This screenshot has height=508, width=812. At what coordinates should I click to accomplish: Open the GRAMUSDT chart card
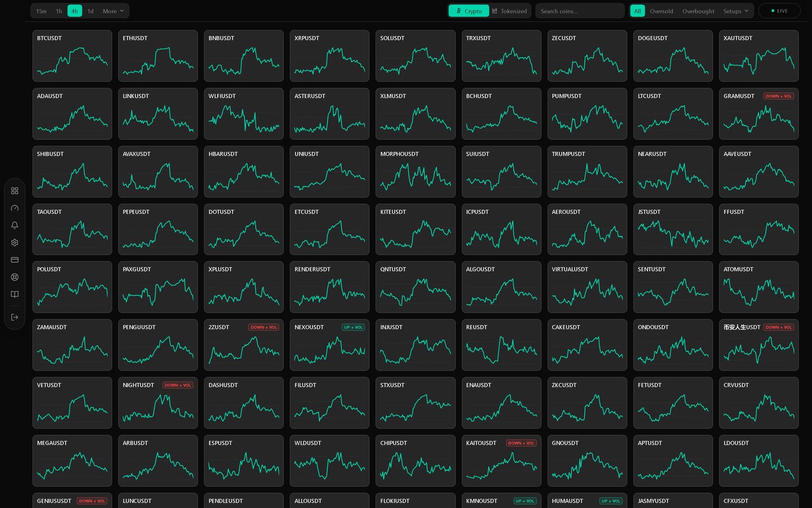point(759,114)
